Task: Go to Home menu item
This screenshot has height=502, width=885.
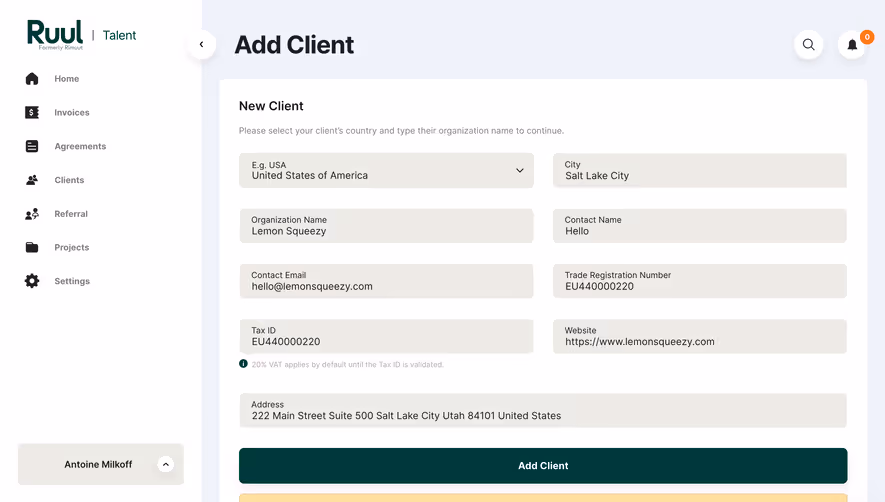Action: coord(67,78)
